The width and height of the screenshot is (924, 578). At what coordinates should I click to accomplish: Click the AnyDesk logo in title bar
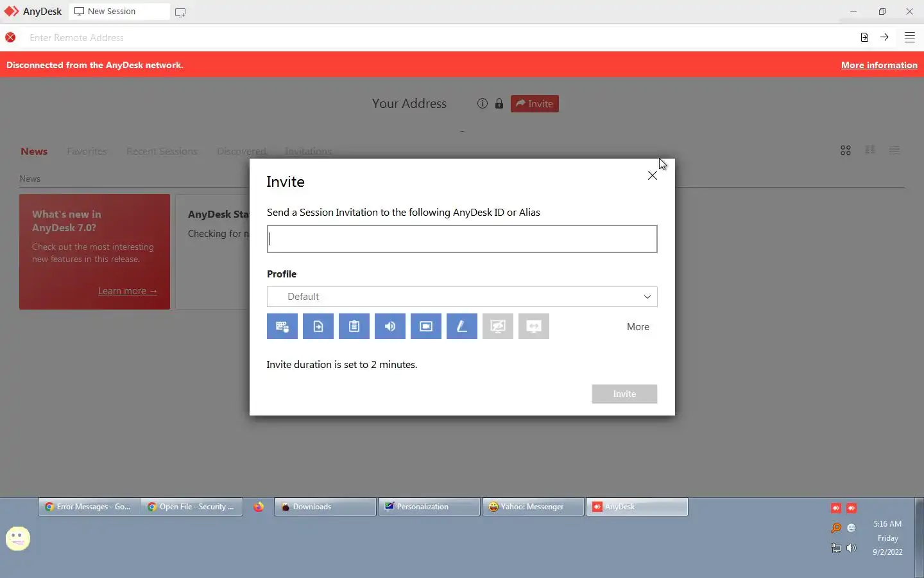(x=12, y=11)
